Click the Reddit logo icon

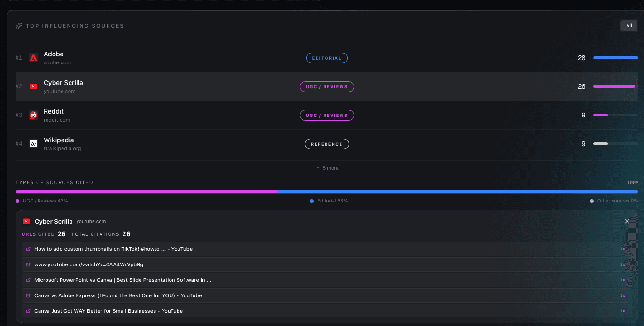pyautogui.click(x=33, y=115)
